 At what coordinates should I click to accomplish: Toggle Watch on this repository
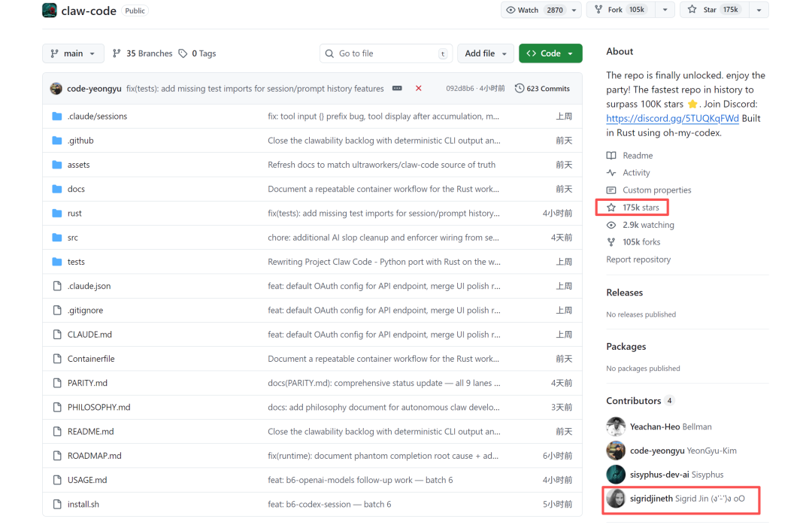pos(534,10)
